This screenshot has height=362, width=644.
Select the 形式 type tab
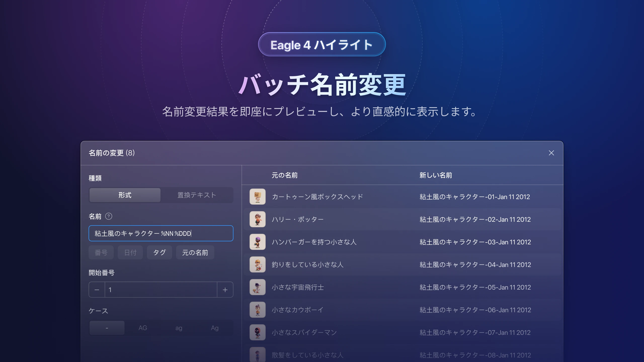(x=125, y=195)
